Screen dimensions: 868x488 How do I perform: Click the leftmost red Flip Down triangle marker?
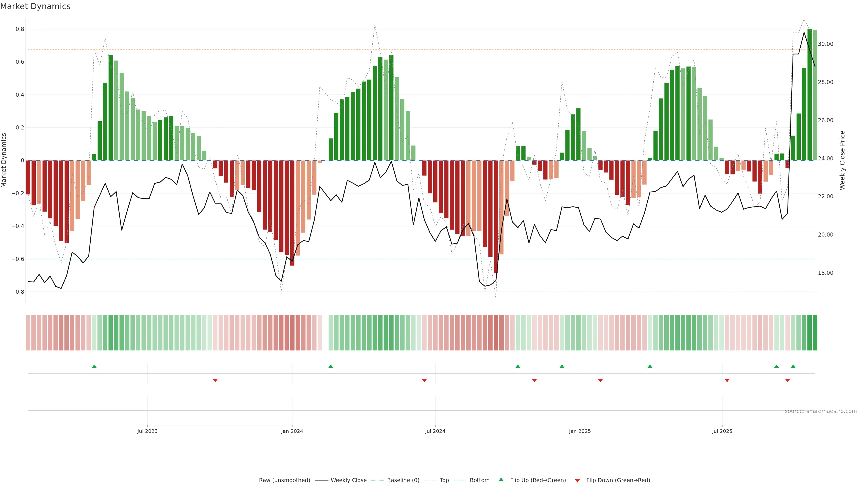pos(215,380)
